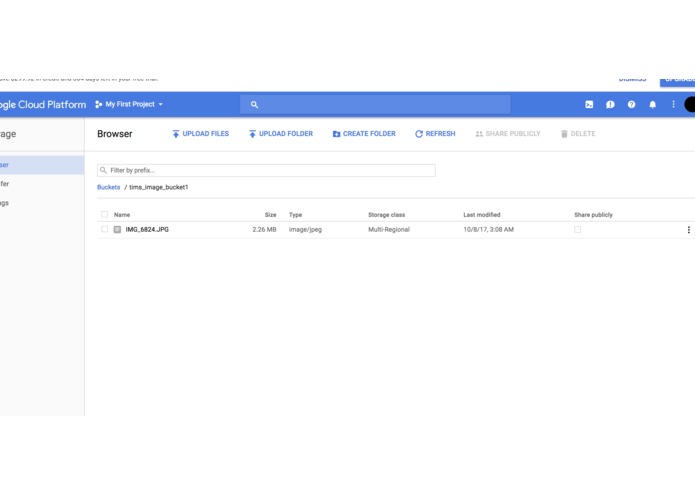The height and width of the screenshot is (494, 695).
Task: Click the Last modified column header
Action: 482,215
